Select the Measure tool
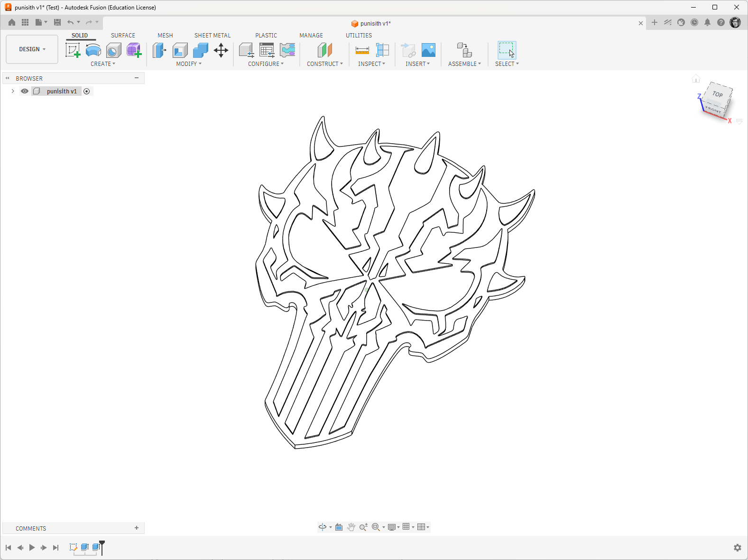748x560 pixels. (362, 50)
